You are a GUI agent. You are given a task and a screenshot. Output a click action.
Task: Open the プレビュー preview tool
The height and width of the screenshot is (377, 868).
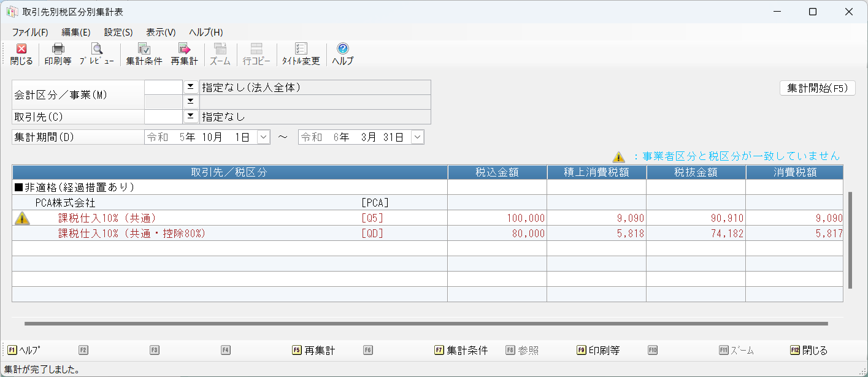(x=97, y=54)
